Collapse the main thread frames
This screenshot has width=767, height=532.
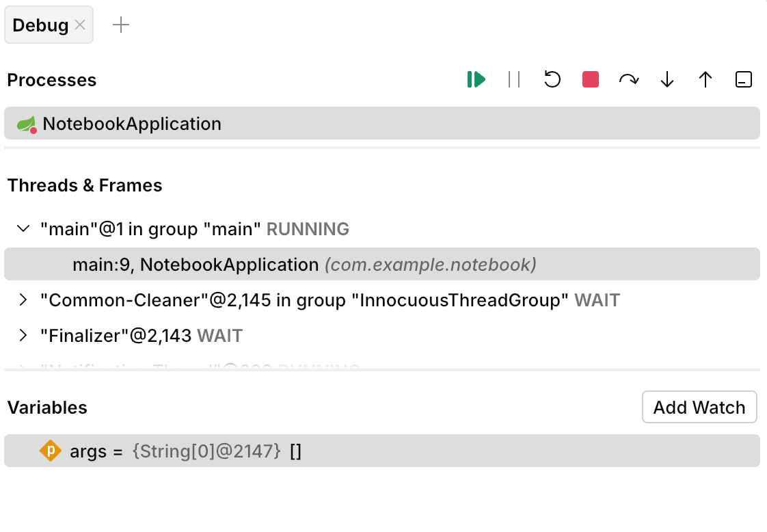(x=25, y=228)
